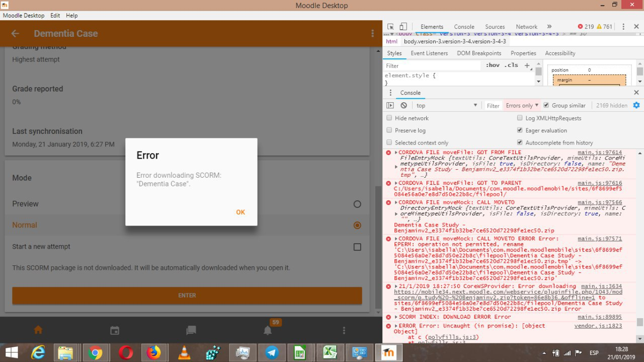
Task: Dismiss the error dialog with OK
Action: (x=240, y=212)
